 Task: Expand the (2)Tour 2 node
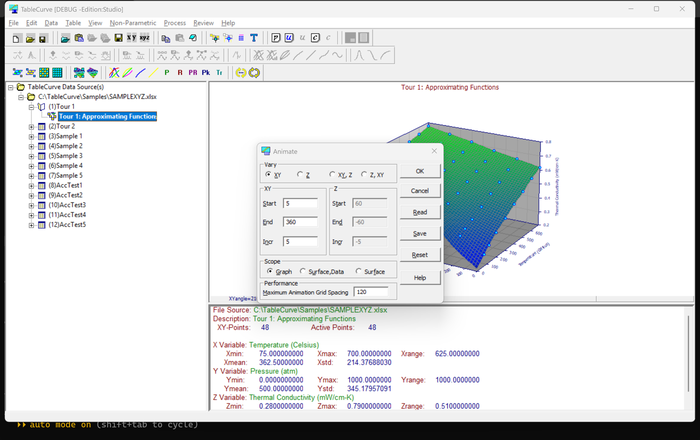(x=31, y=127)
